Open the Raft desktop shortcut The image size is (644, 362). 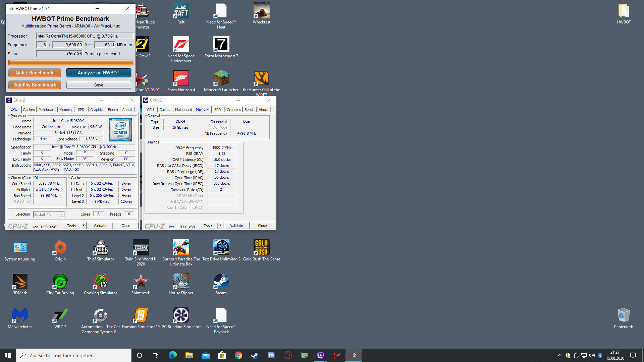tap(181, 13)
